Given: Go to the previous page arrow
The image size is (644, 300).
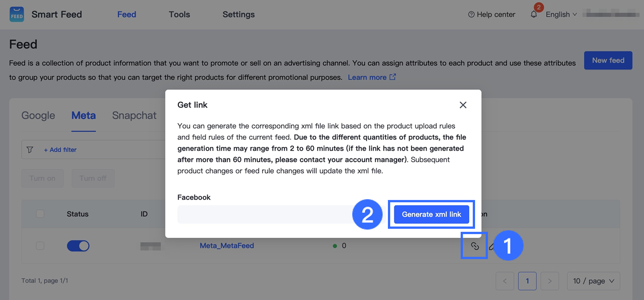Looking at the screenshot, I should [x=505, y=281].
